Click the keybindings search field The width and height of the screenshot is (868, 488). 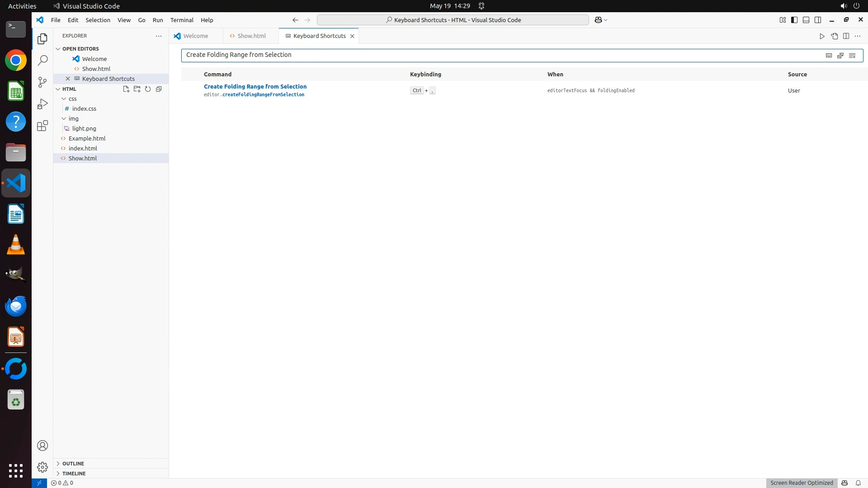pos(497,55)
